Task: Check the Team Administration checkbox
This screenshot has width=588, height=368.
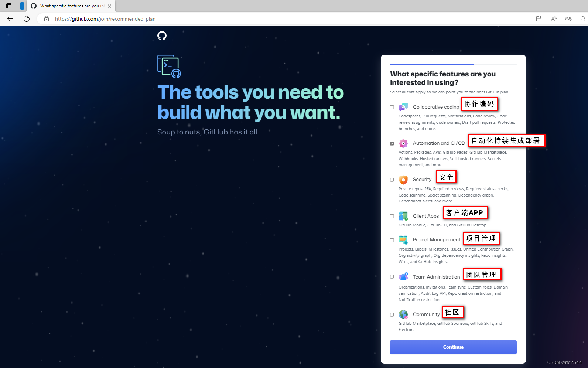Action: tap(392, 277)
